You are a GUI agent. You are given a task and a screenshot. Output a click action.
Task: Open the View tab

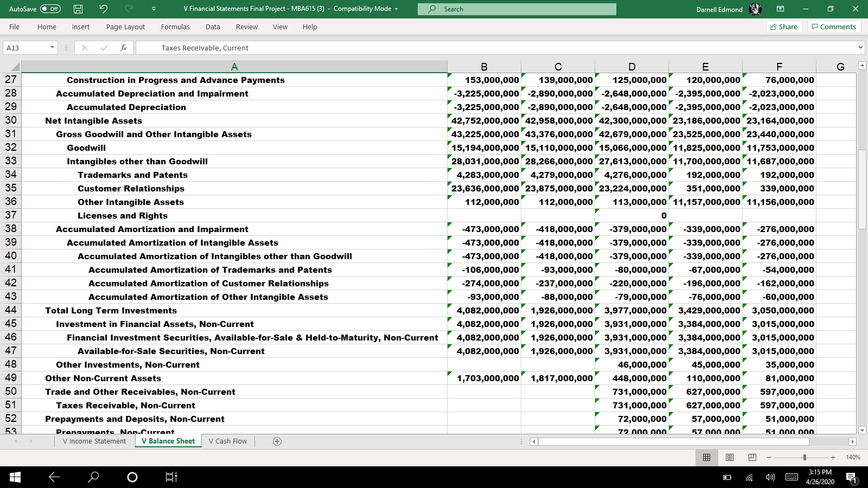pyautogui.click(x=280, y=27)
